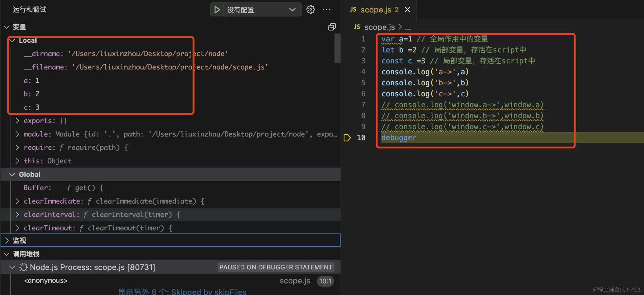The width and height of the screenshot is (644, 295).
Task: Expand the this: Object entry
Action: pyautogui.click(x=17, y=161)
